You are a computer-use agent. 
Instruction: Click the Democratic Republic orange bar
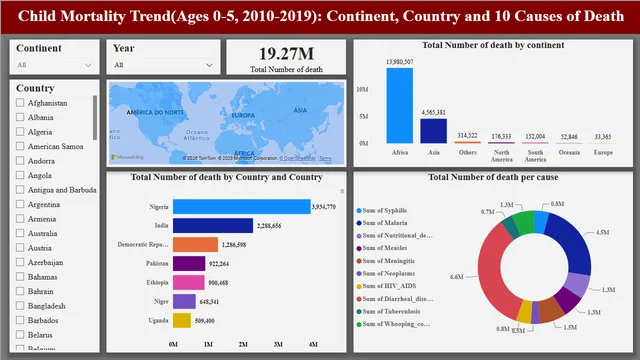click(x=196, y=244)
